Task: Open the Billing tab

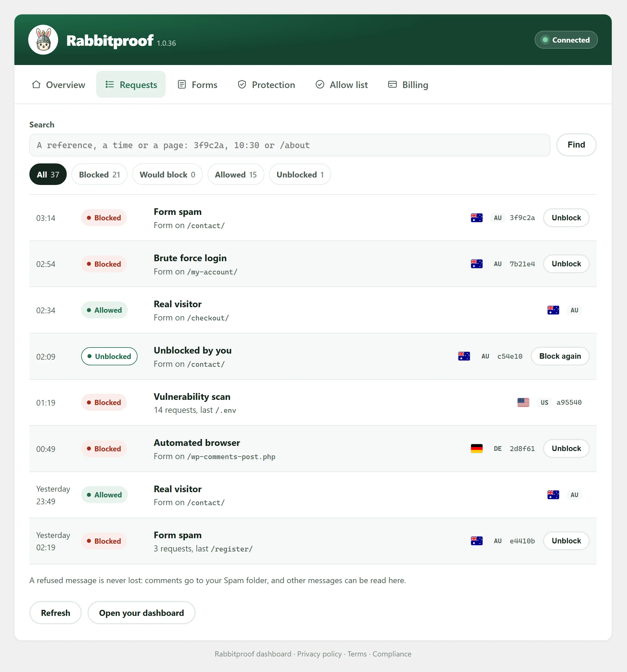Action: tap(408, 85)
